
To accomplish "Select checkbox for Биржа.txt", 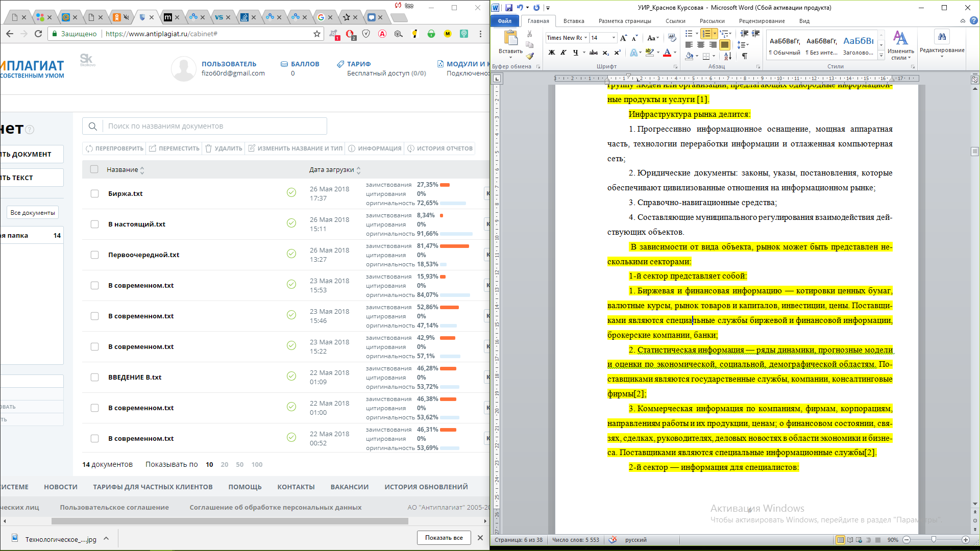I will click(x=94, y=194).
